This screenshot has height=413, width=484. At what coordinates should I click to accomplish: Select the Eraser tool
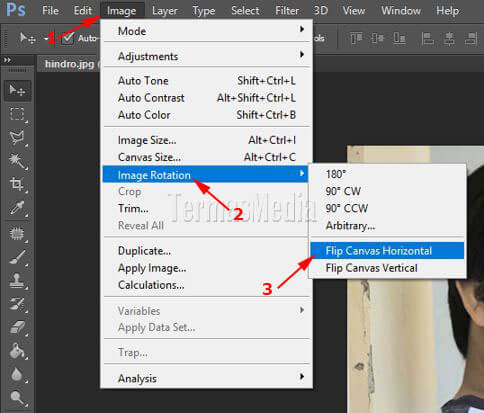pos(17,327)
